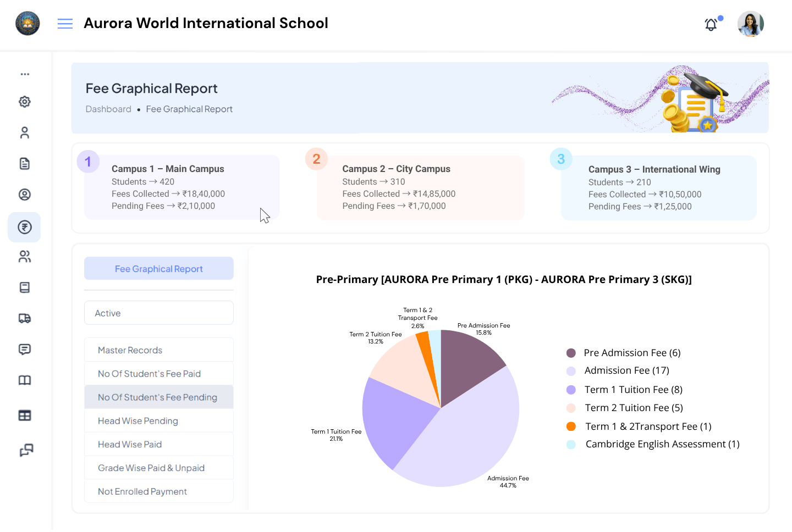Image resolution: width=792 pixels, height=532 pixels.
Task: Click the notification bell icon
Action: [x=711, y=24]
